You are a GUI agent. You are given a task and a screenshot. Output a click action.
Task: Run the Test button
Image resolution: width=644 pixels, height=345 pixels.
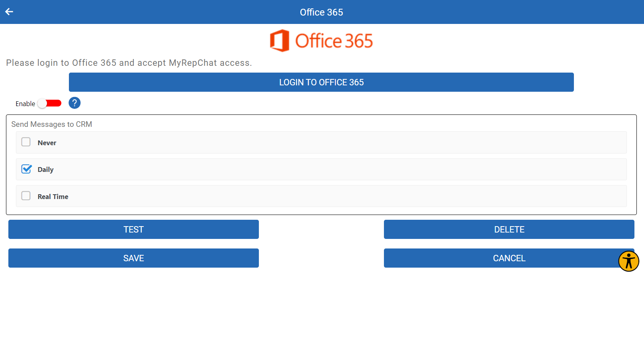[133, 229]
